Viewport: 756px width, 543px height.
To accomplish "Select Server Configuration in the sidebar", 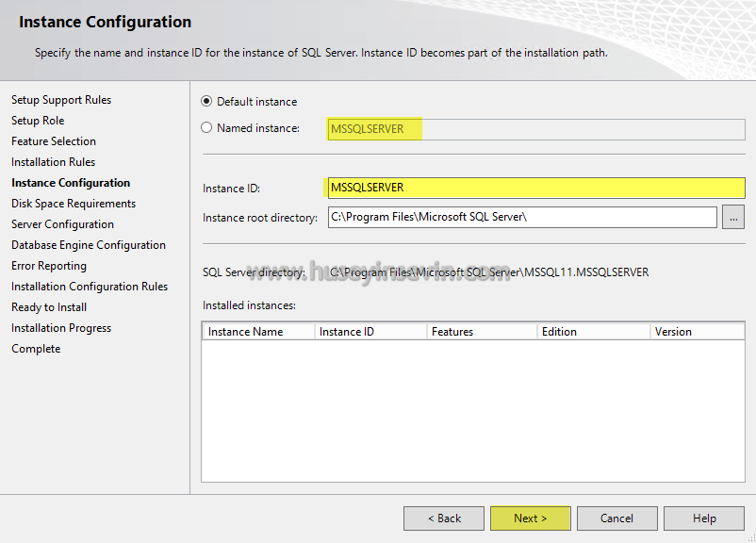I will click(62, 224).
